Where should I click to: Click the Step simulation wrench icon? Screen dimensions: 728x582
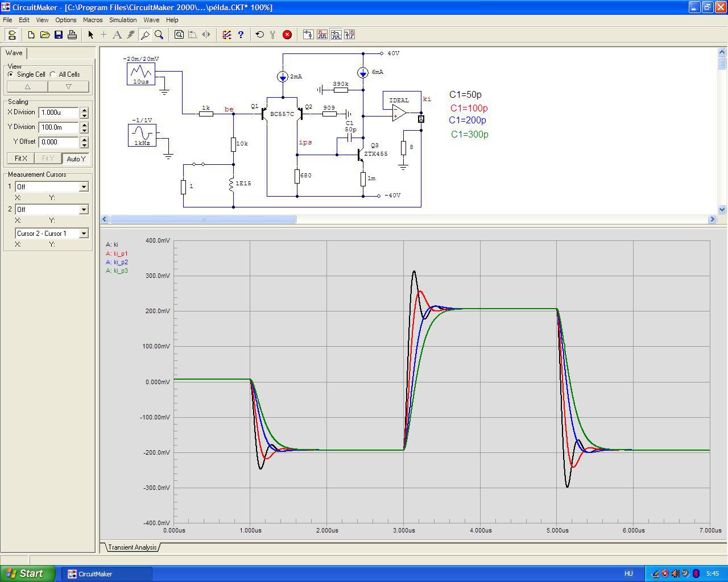point(274,35)
